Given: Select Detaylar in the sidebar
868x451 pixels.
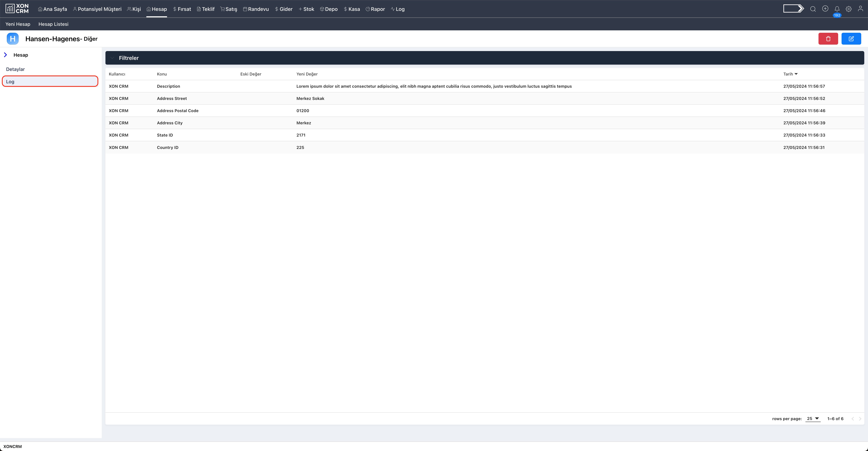Looking at the screenshot, I should point(15,69).
